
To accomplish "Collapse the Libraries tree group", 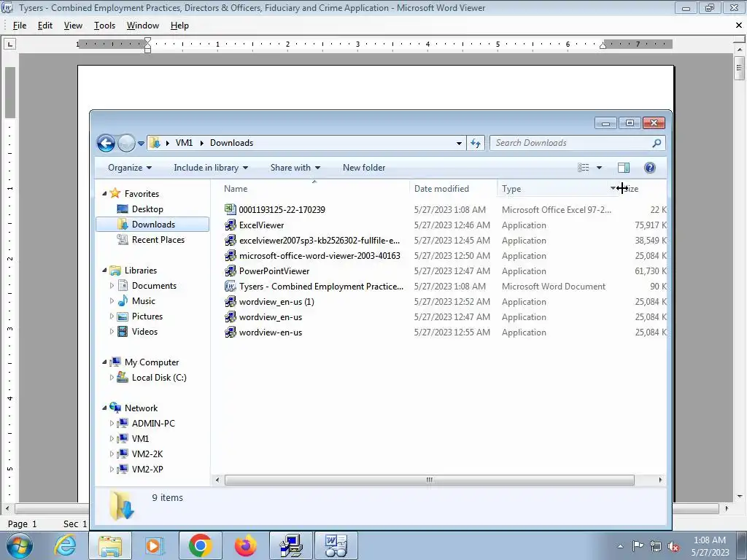I will [104, 271].
